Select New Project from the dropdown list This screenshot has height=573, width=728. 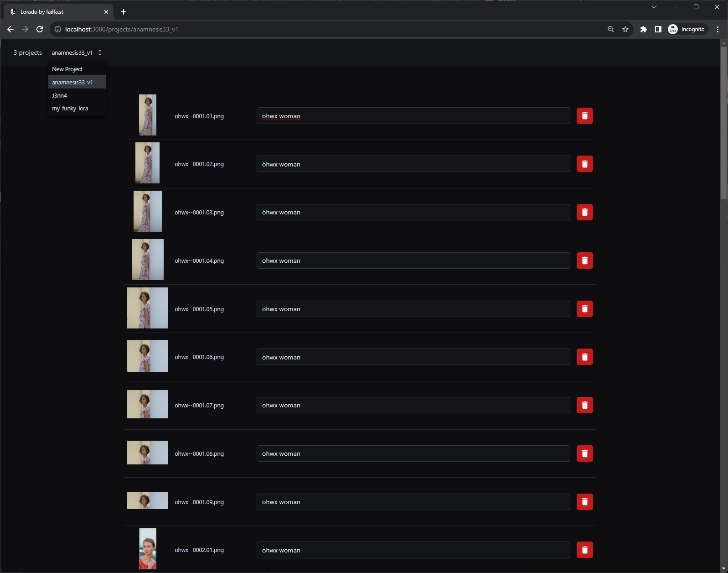tap(67, 69)
